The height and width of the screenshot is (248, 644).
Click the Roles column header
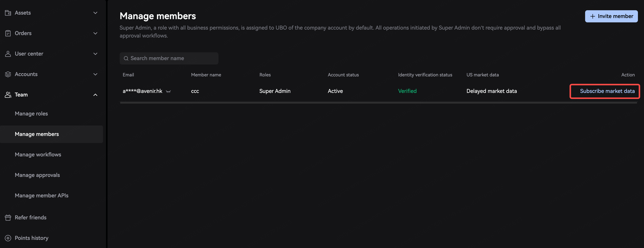265,75
